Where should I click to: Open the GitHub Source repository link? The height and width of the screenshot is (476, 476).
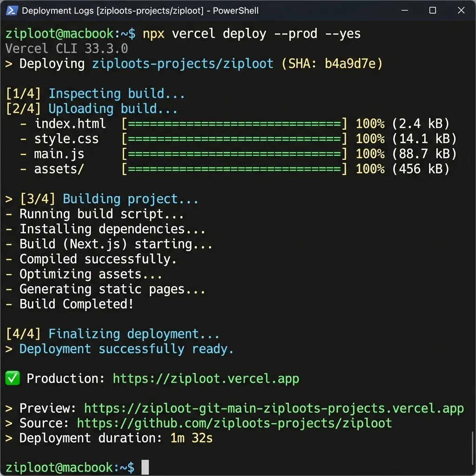click(x=234, y=423)
